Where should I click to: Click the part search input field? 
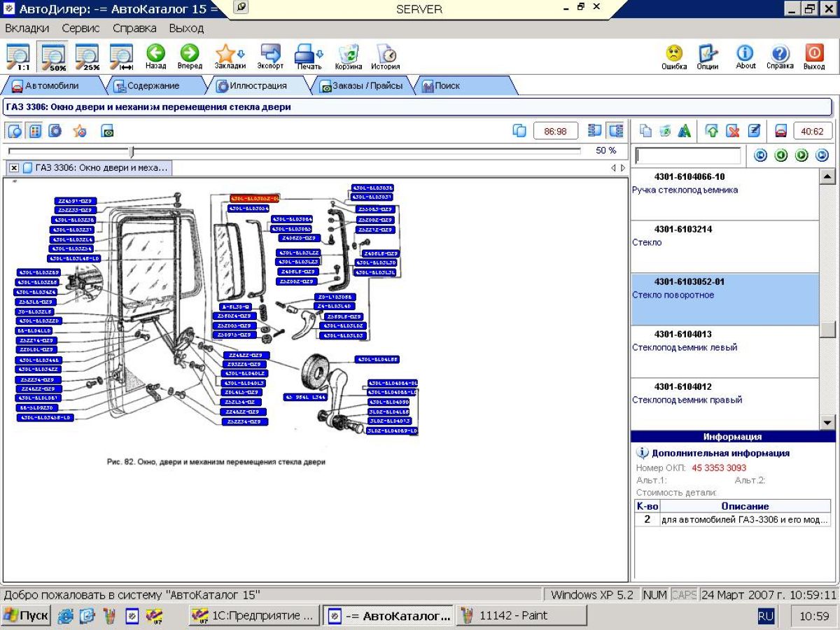click(687, 155)
